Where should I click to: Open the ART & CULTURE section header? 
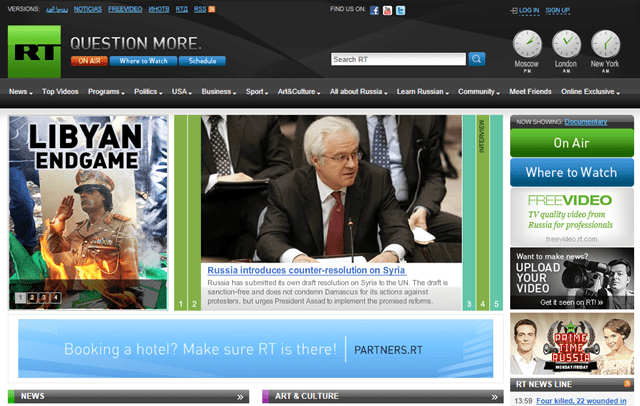tap(382, 397)
